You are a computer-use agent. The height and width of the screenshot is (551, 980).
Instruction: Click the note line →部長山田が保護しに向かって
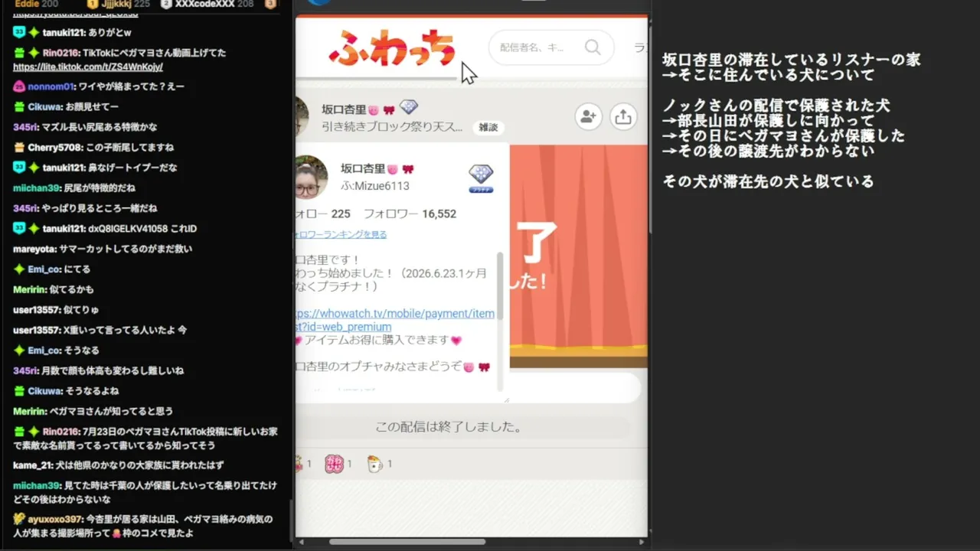click(x=769, y=121)
